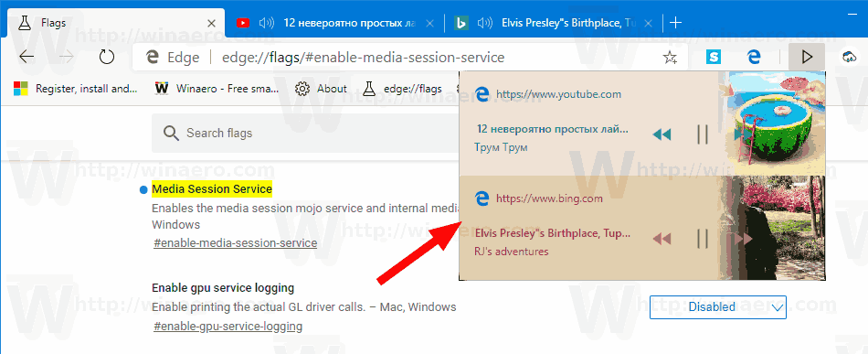Skip forward in Bing media session
This screenshot has width=868, height=354.
[743, 239]
